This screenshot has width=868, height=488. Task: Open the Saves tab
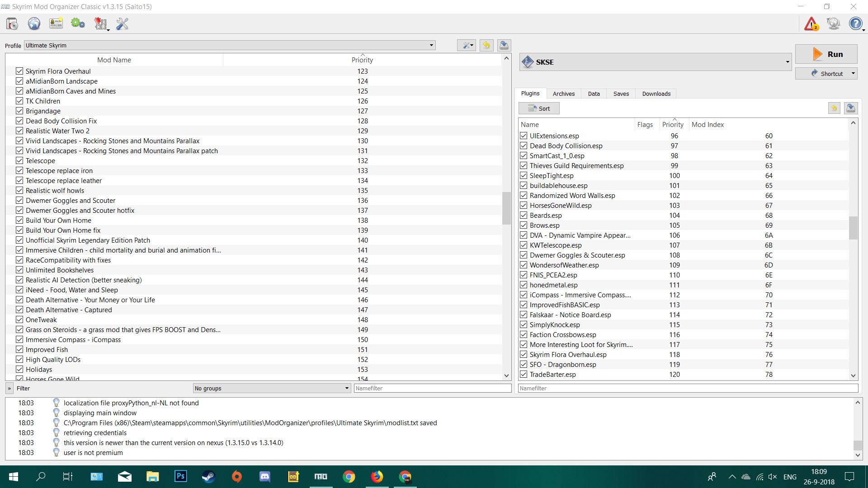tap(621, 94)
